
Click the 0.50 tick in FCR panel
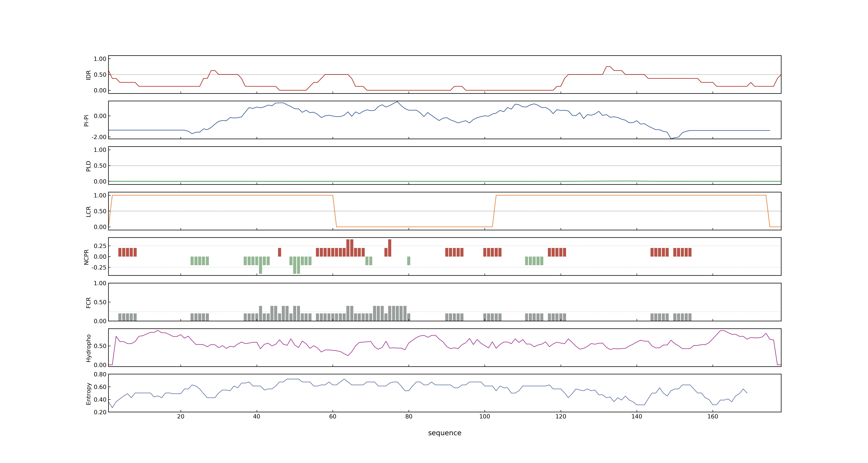point(100,302)
